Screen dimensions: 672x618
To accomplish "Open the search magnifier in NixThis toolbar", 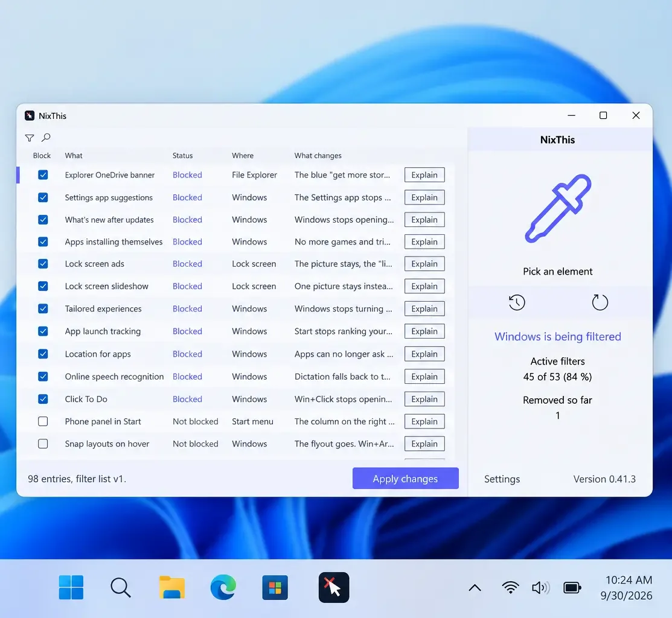I will tap(46, 138).
